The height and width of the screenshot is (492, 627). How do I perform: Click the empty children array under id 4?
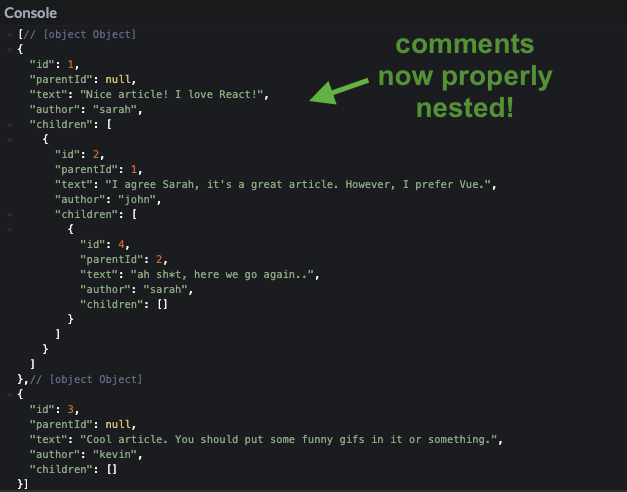[x=162, y=304]
